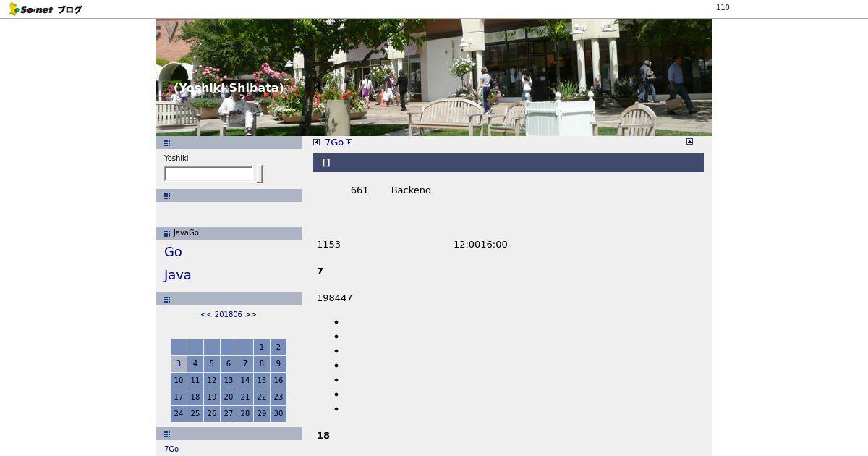Select calendar day 23
This screenshot has width=868, height=456.
(x=278, y=397)
